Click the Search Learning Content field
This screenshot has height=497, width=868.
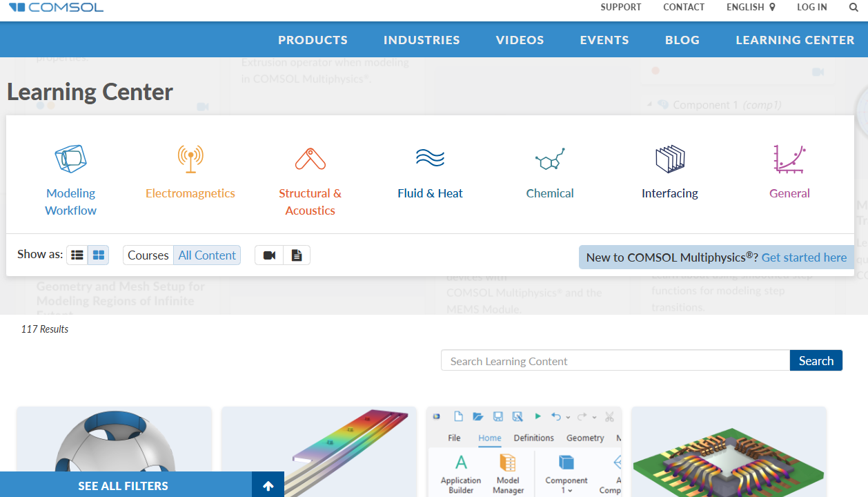(615, 361)
